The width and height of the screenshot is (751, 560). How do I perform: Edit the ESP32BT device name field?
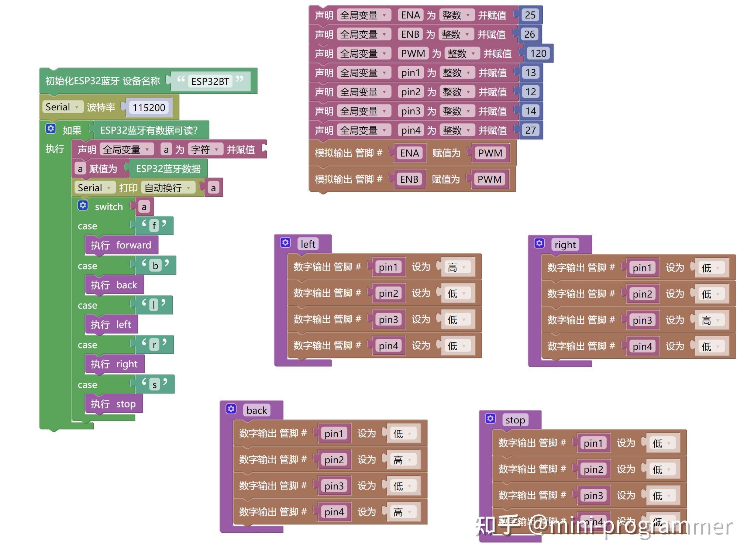pos(210,81)
